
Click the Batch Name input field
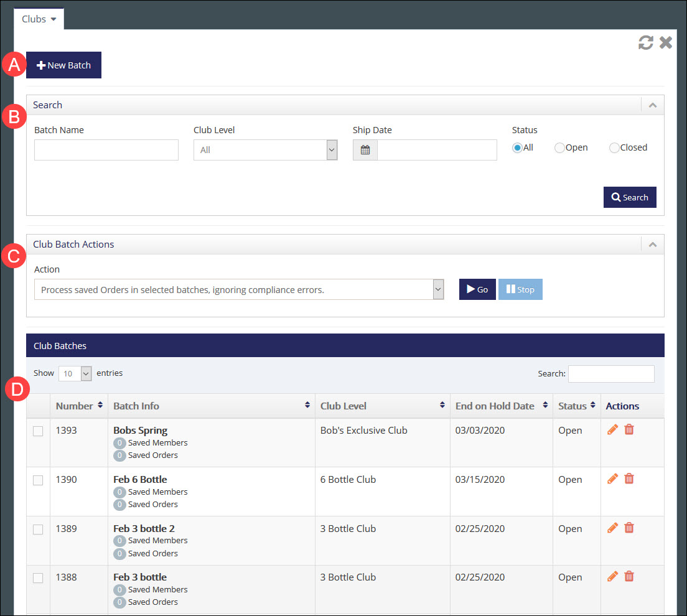pyautogui.click(x=106, y=149)
